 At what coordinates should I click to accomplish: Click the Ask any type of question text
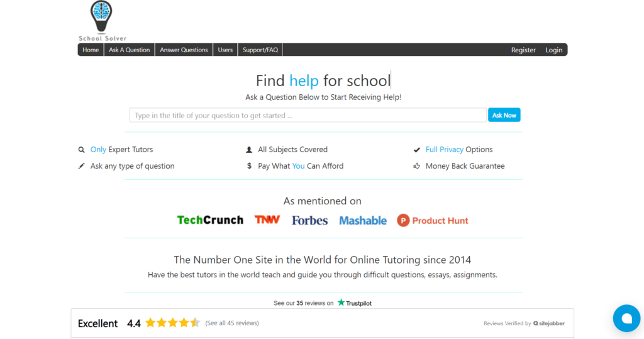click(132, 166)
